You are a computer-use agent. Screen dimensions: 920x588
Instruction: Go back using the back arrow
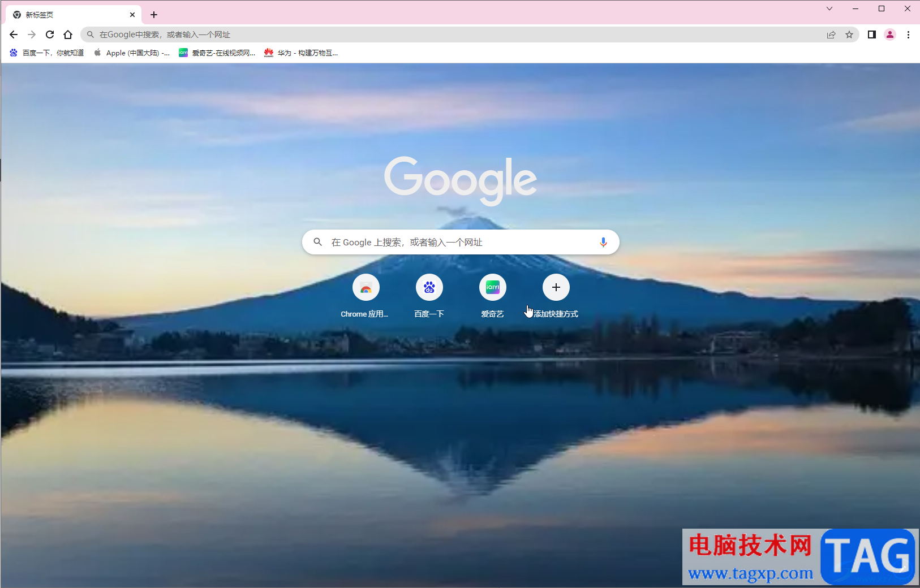[x=14, y=34]
